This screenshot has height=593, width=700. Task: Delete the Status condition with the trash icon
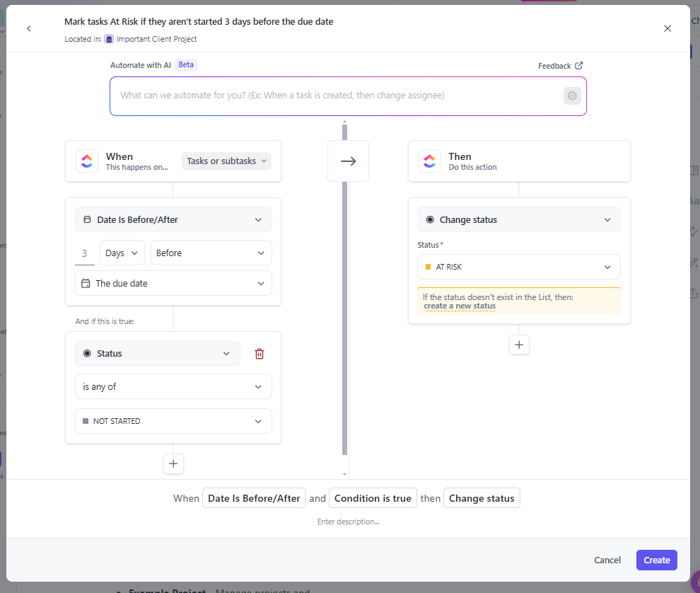click(x=259, y=354)
